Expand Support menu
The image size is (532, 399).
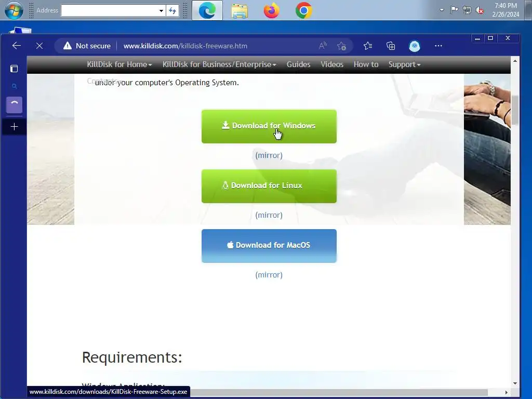[404, 64]
